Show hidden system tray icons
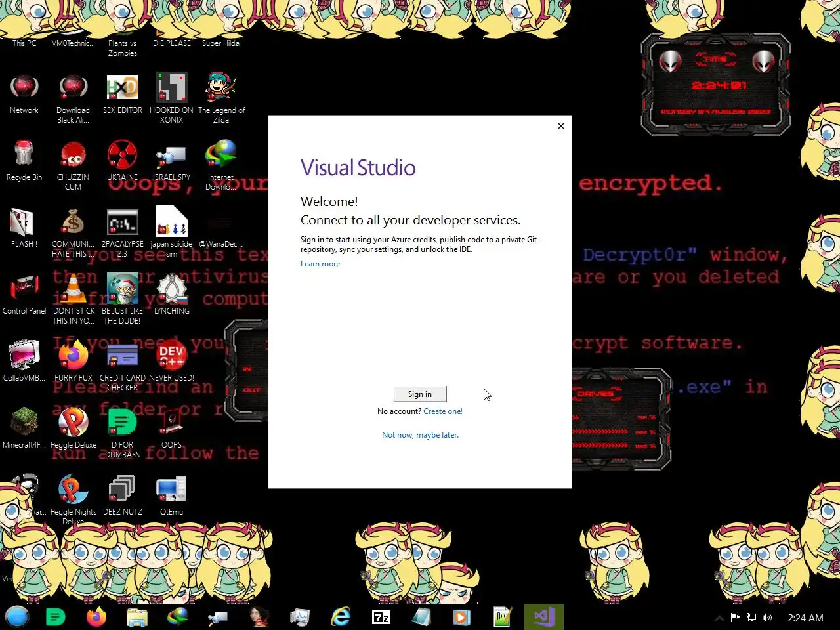 [x=719, y=618]
